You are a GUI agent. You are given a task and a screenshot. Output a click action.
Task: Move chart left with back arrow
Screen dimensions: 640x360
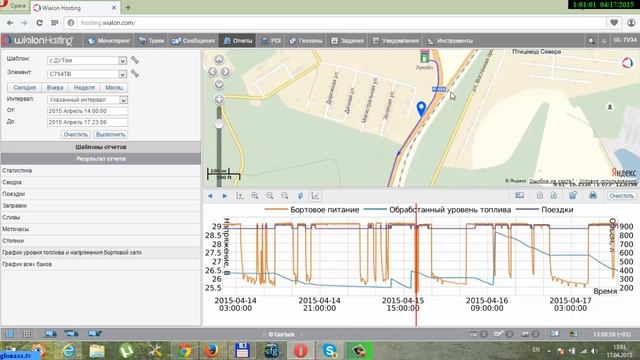[x=210, y=196]
